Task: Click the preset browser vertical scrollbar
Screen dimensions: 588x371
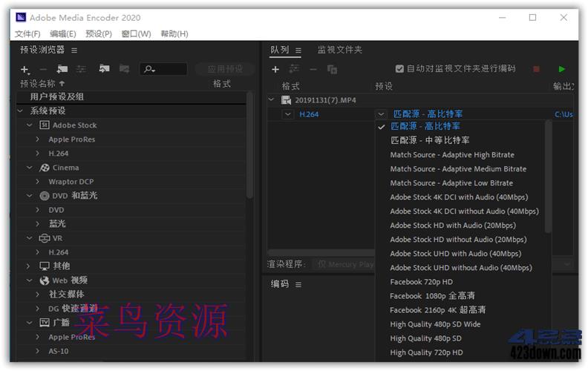Action: 249,146
